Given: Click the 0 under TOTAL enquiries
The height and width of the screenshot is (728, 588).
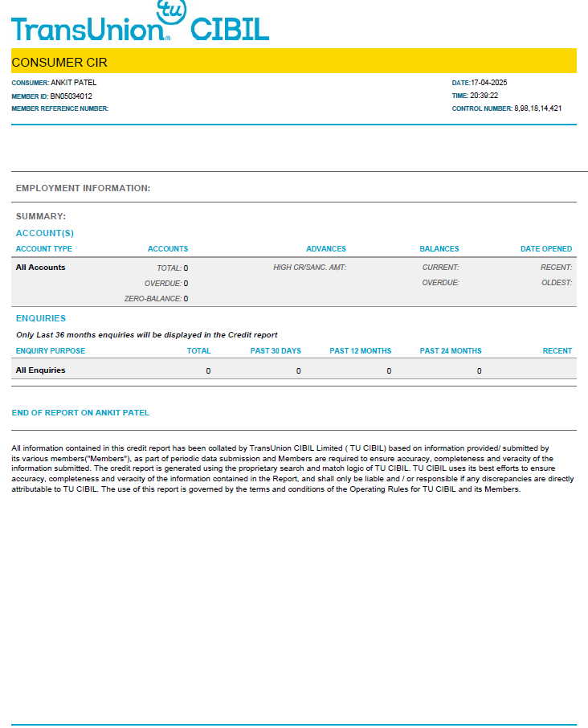Looking at the screenshot, I should tap(208, 371).
